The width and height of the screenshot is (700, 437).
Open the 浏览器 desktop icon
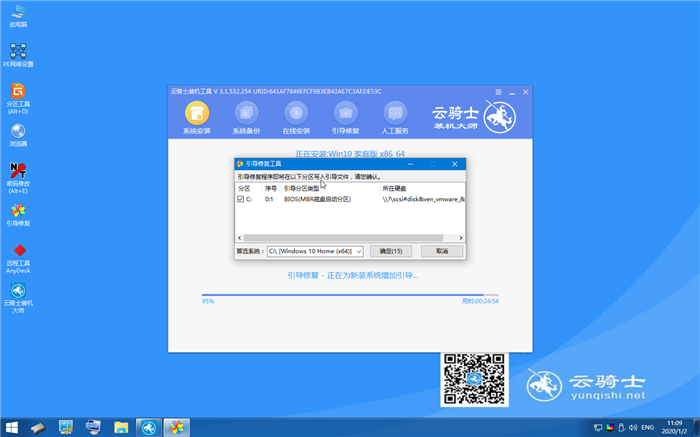18,135
